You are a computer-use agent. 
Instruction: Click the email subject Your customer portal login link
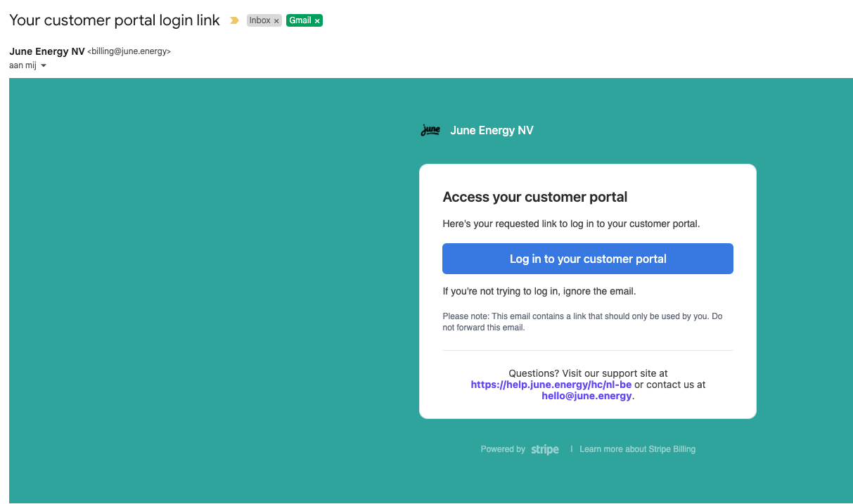point(115,20)
